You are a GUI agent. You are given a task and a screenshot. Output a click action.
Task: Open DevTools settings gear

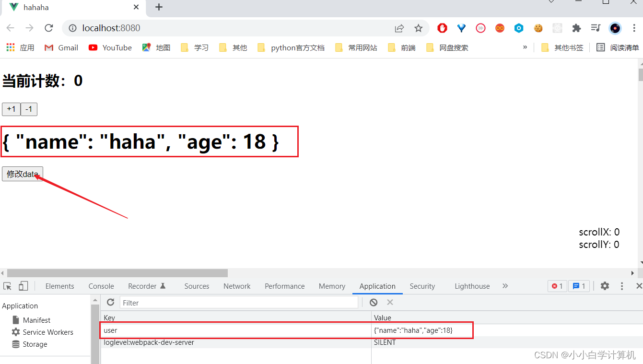tap(605, 286)
